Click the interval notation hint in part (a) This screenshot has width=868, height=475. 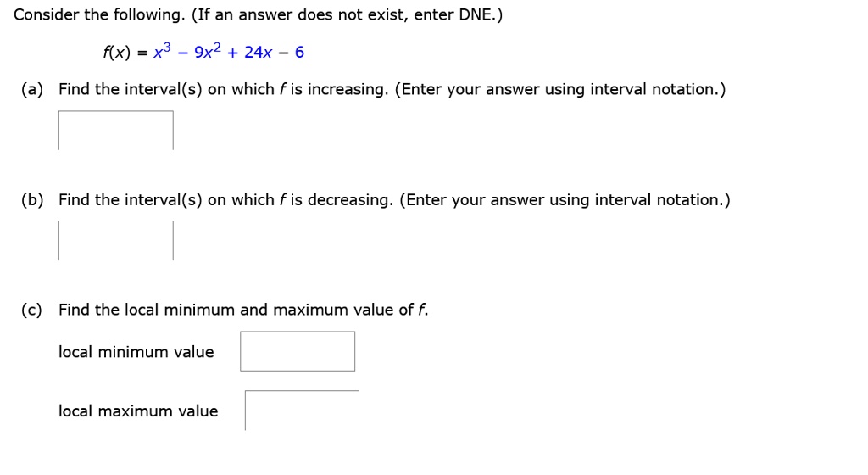tap(560, 90)
